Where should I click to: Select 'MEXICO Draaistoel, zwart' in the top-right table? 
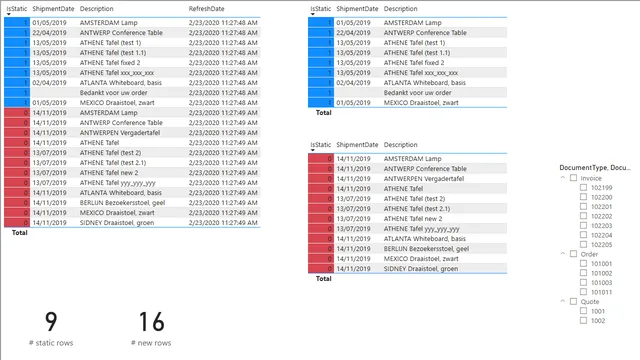pos(421,102)
